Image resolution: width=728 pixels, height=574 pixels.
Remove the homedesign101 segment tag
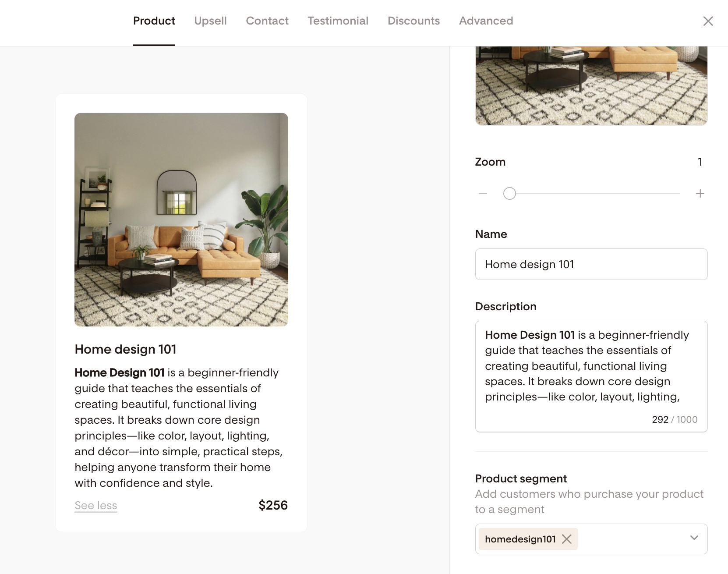point(567,539)
